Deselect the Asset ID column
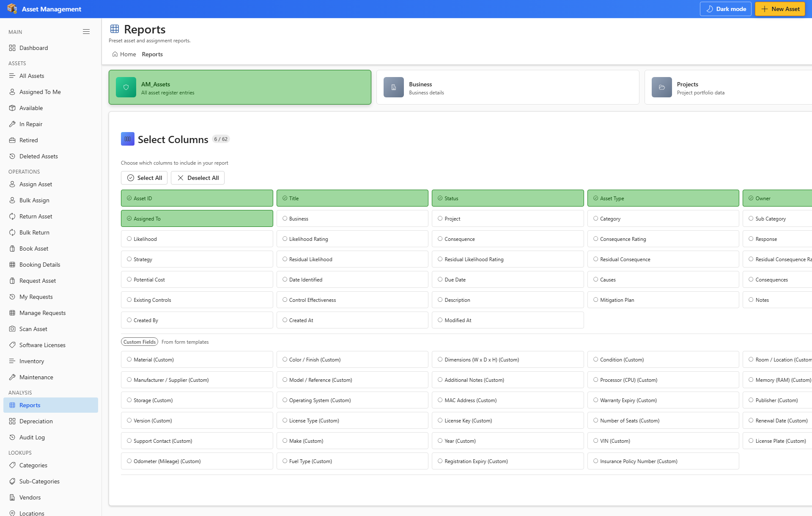The height and width of the screenshot is (516, 812). point(197,198)
